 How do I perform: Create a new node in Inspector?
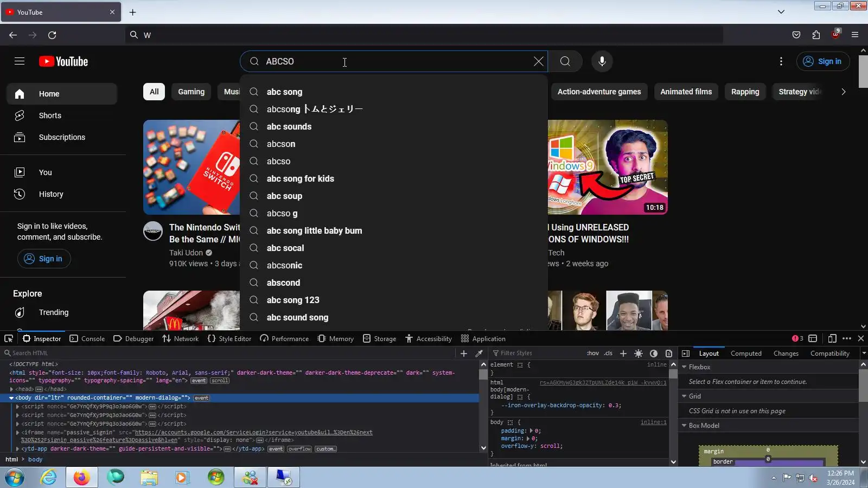pyautogui.click(x=464, y=353)
